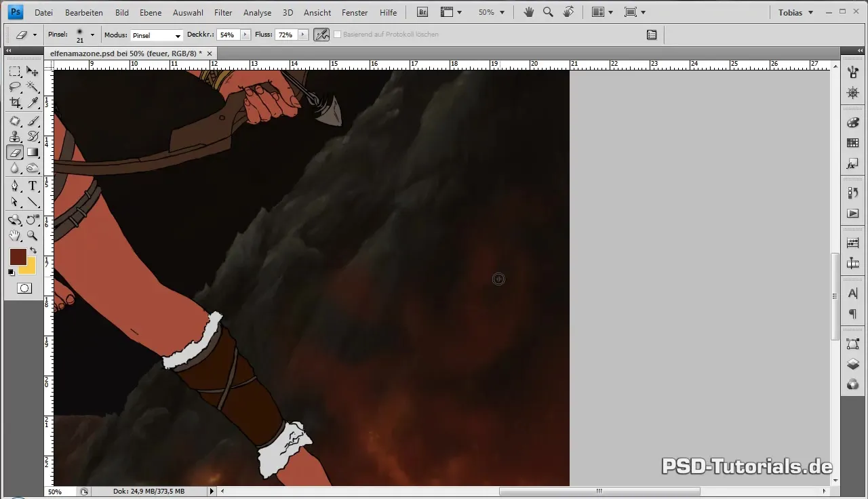The width and height of the screenshot is (868, 499).
Task: Open the Datei menu
Action: (x=43, y=12)
